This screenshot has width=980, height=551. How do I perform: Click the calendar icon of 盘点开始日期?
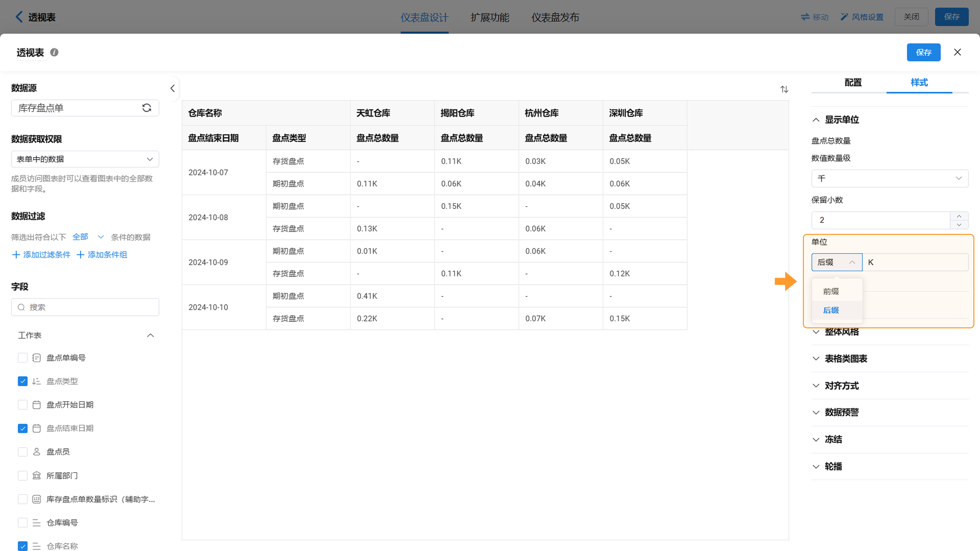(x=36, y=405)
